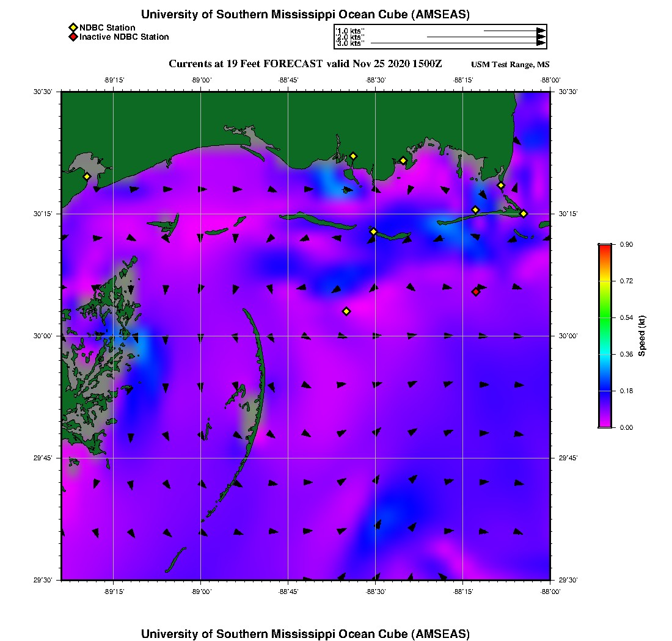
Task: Click the 'USM Test Range, MS' label
Action: pyautogui.click(x=510, y=65)
